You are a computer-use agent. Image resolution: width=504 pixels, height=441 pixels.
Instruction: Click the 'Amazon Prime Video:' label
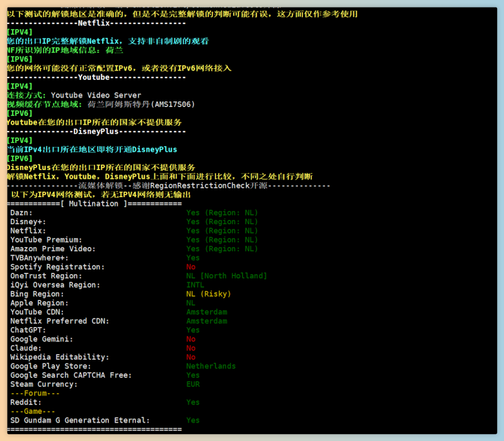pos(53,249)
